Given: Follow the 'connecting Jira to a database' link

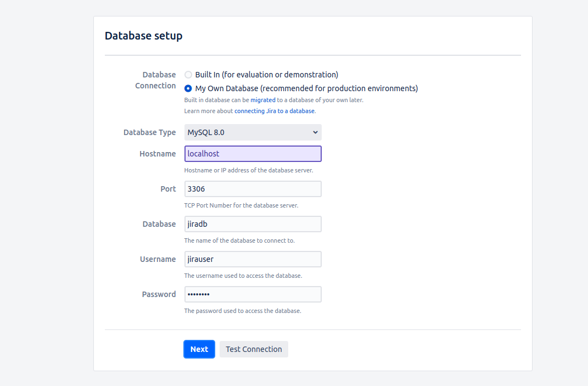Looking at the screenshot, I should pos(275,111).
